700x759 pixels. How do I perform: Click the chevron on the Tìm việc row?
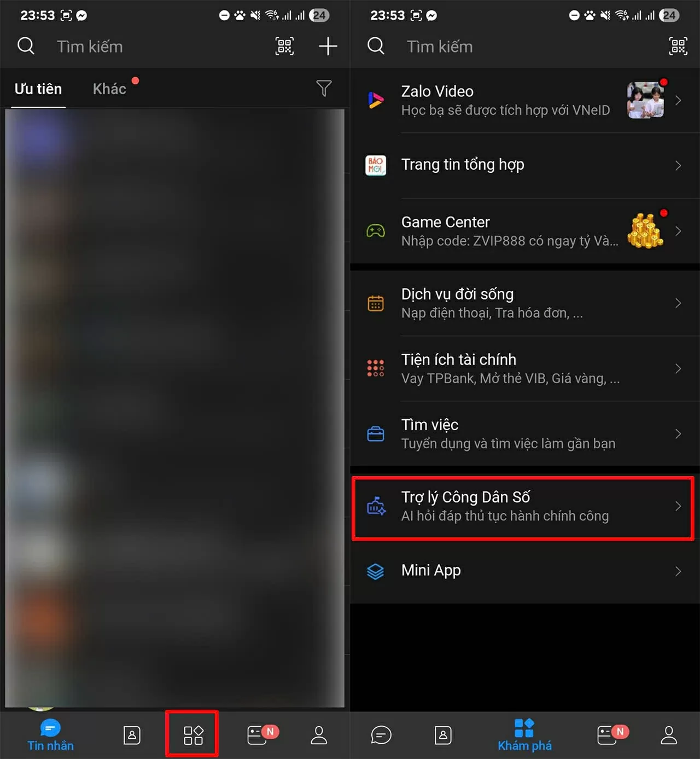pos(678,434)
